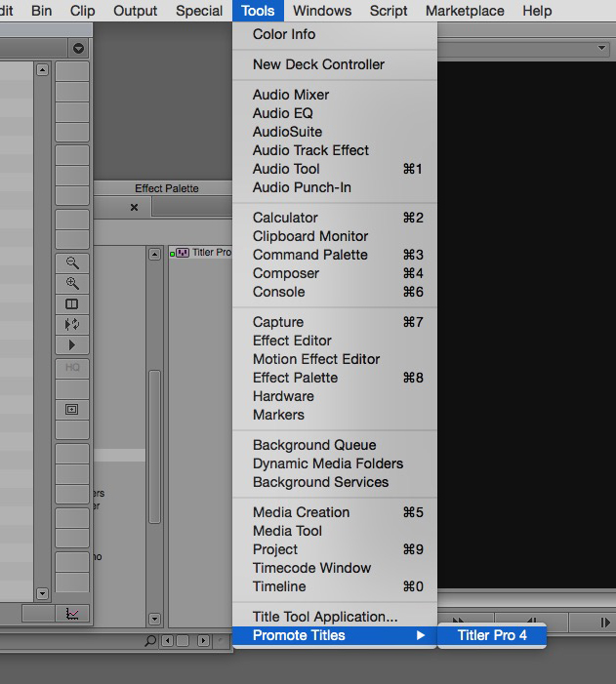Choose Audio Punch-In

(x=335, y=187)
